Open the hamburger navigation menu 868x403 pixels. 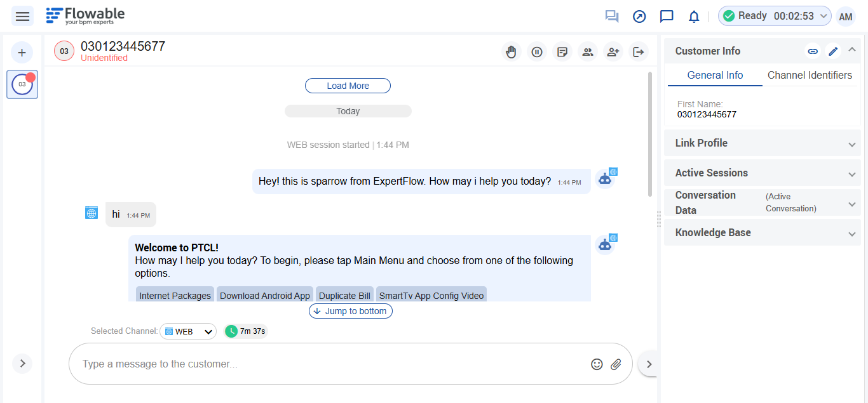23,16
